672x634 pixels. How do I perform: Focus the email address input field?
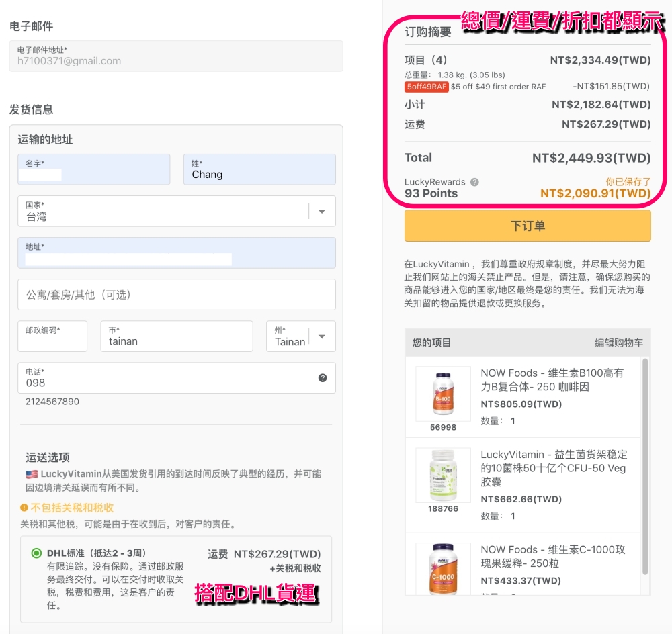(x=176, y=56)
